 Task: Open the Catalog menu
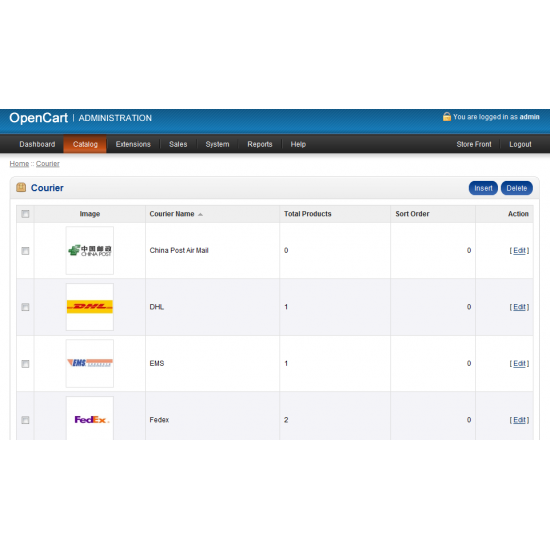pyautogui.click(x=85, y=144)
